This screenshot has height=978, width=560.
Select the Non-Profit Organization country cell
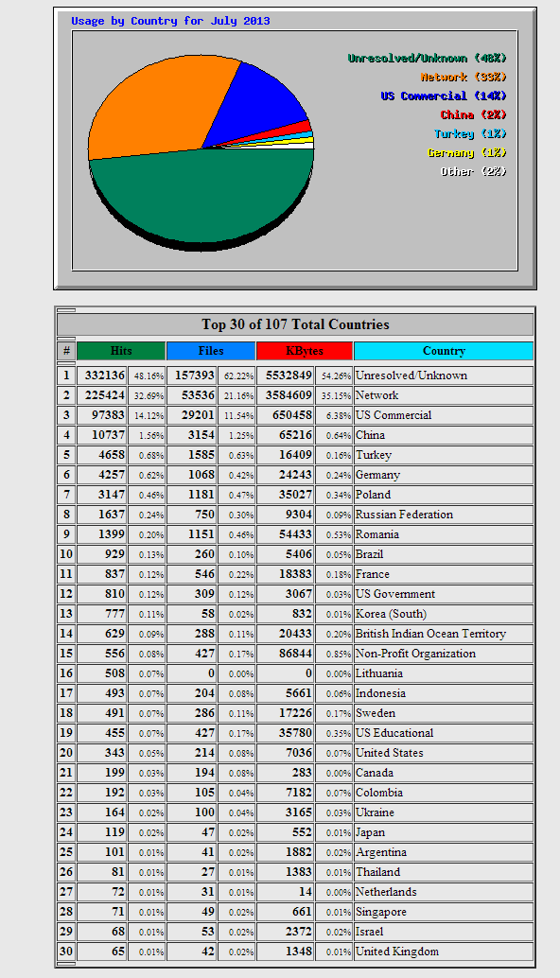444,653
